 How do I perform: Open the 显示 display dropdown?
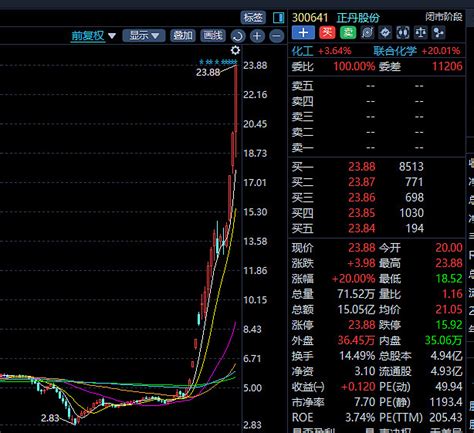pos(144,35)
